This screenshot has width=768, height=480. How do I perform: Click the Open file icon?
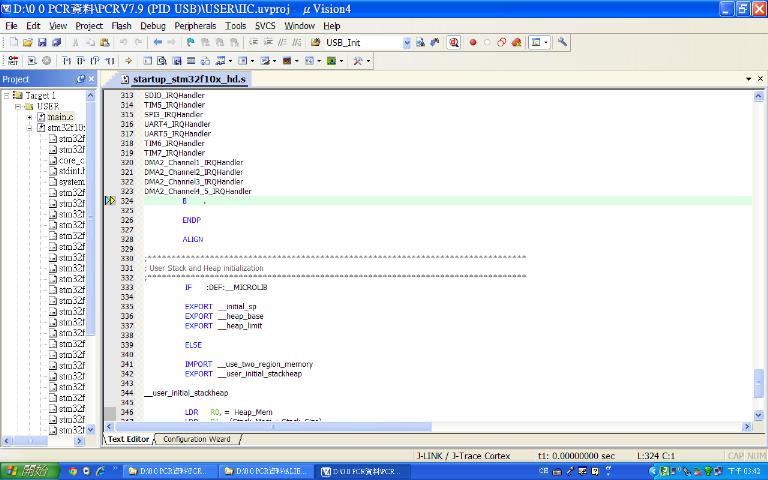point(28,43)
